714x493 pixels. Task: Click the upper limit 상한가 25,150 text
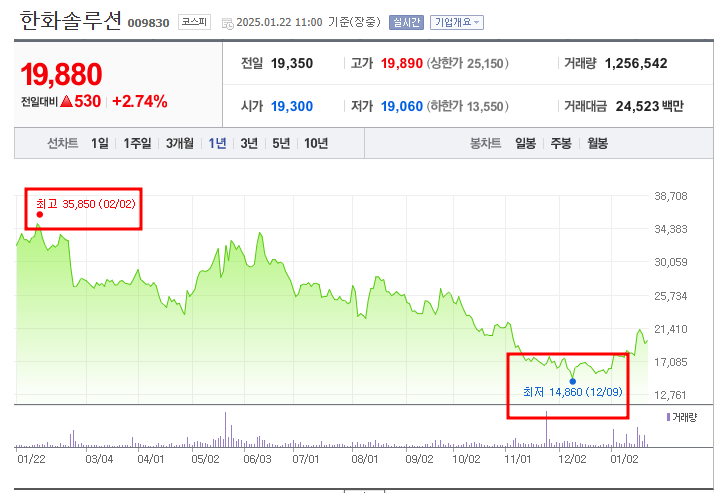[x=467, y=63]
